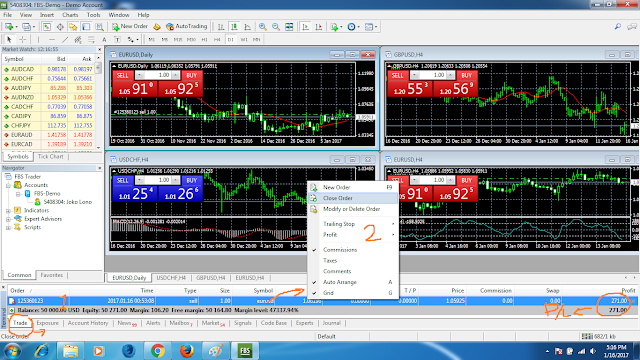The image size is (640, 360).
Task: Open the Templates dropdown icon
Action: 371,27
